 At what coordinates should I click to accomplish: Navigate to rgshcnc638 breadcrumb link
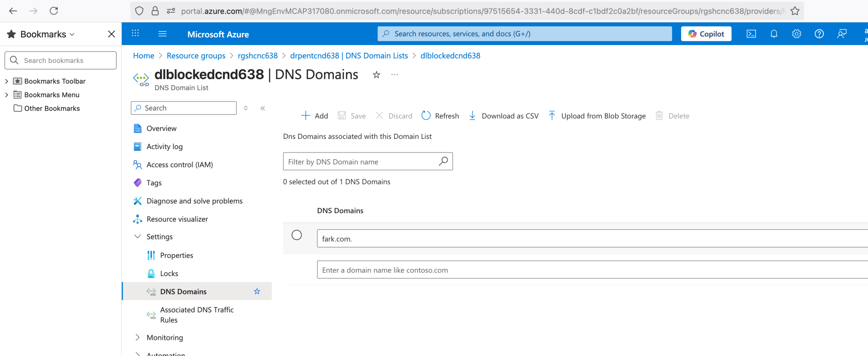[x=258, y=56]
